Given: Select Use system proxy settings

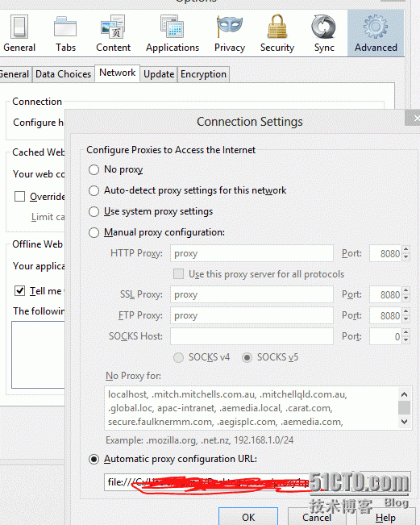Looking at the screenshot, I should tap(94, 211).
